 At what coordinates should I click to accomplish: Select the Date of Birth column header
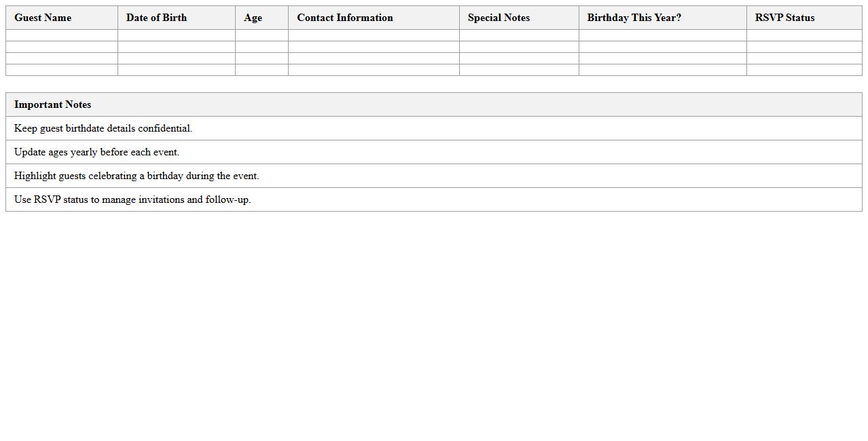pos(156,18)
